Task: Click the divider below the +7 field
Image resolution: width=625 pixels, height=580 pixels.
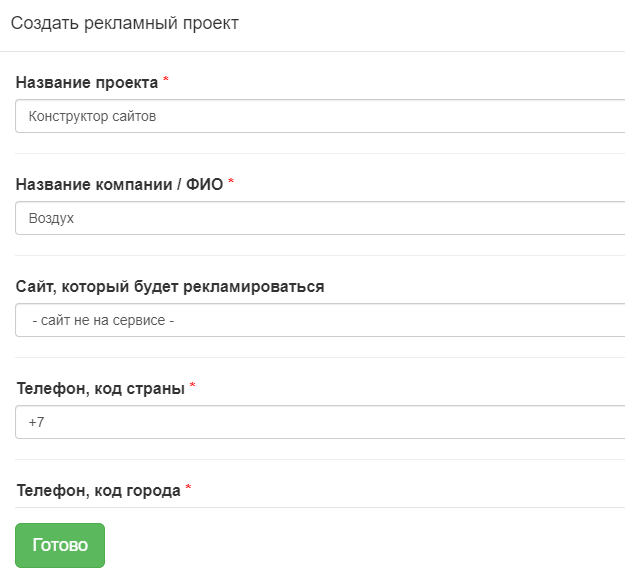Action: coord(320,459)
